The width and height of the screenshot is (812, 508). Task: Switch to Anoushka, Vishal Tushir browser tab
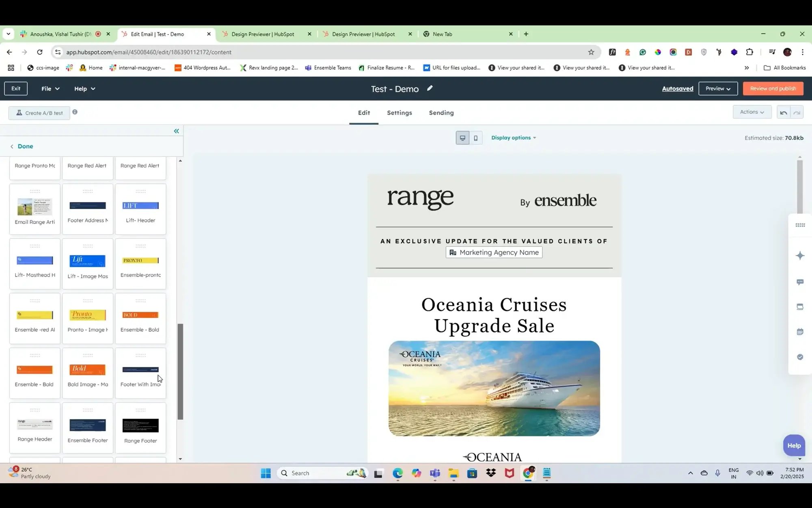pos(65,34)
